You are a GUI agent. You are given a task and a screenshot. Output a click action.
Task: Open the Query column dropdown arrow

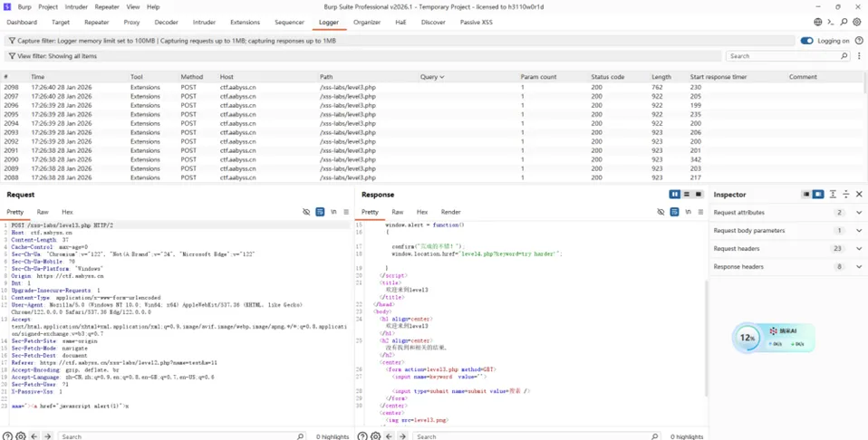tap(442, 77)
